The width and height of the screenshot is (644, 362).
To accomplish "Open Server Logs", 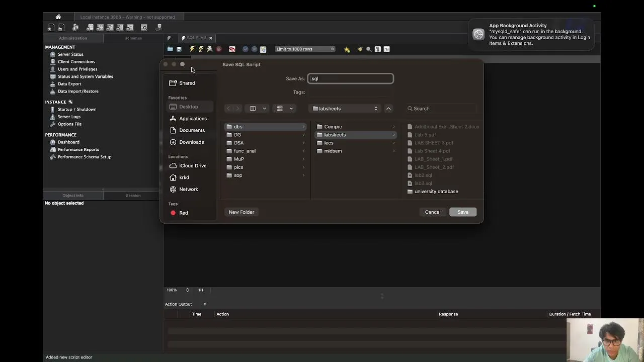I will click(69, 117).
